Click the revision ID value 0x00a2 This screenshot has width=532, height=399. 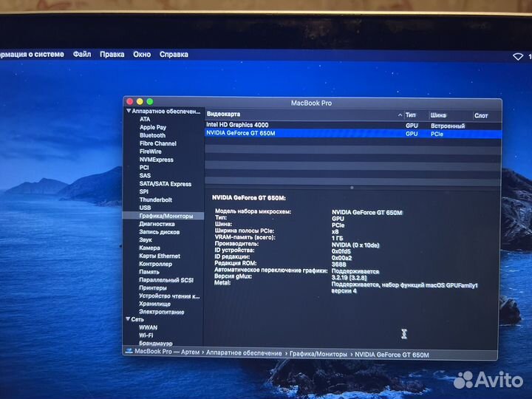tap(341, 258)
